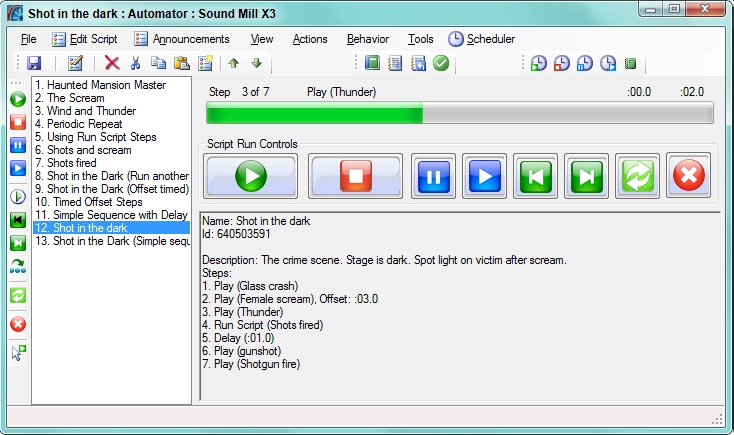Screen dimensions: 734x435
Task: Click the small green loop icon in sidebar
Action: (x=18, y=295)
